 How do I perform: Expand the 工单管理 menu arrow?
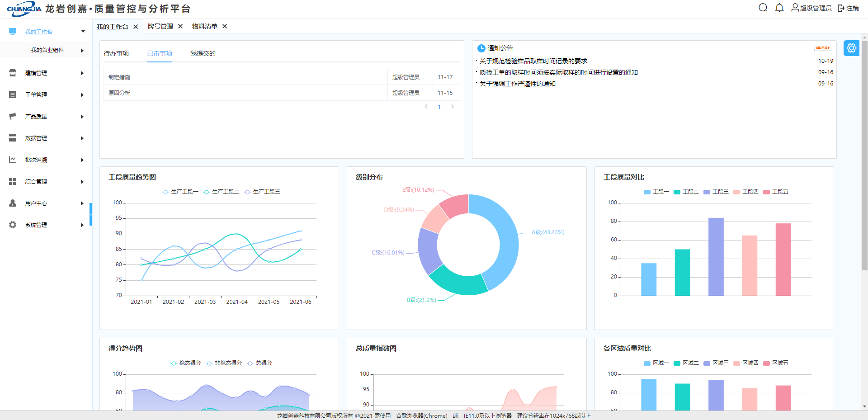[82, 95]
